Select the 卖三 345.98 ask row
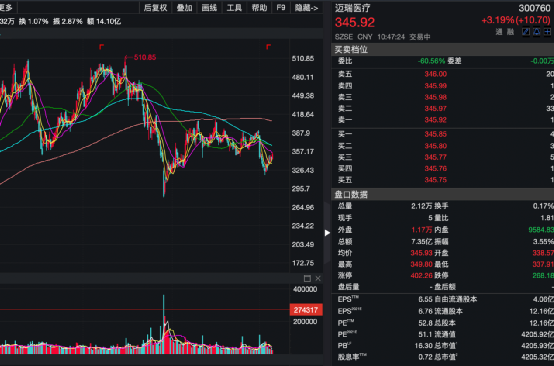Image resolution: width=554 pixels, height=366 pixels. click(442, 97)
